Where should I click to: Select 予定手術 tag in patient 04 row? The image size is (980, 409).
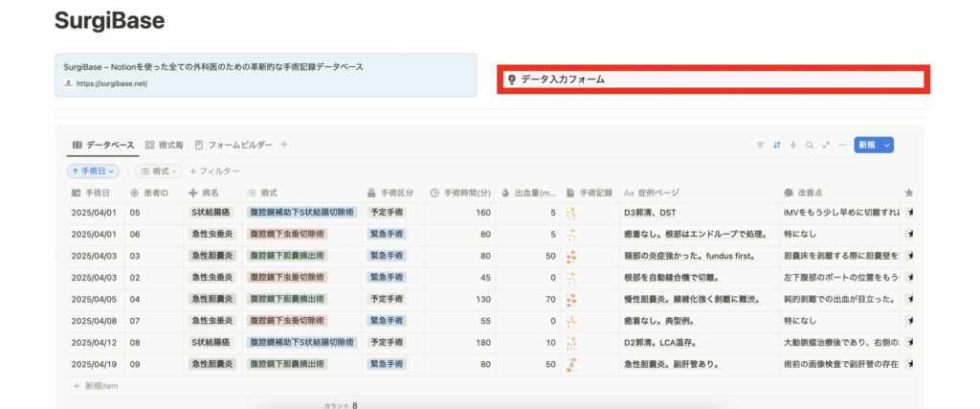tap(387, 299)
